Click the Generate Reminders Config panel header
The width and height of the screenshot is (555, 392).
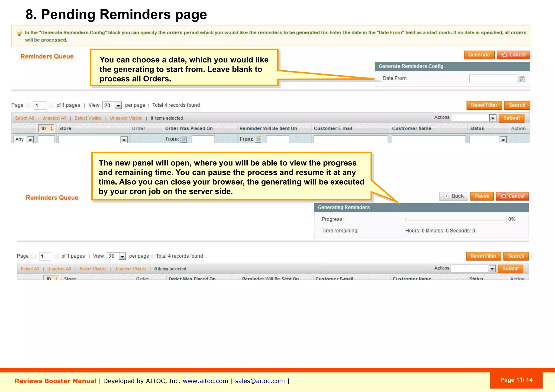point(452,66)
